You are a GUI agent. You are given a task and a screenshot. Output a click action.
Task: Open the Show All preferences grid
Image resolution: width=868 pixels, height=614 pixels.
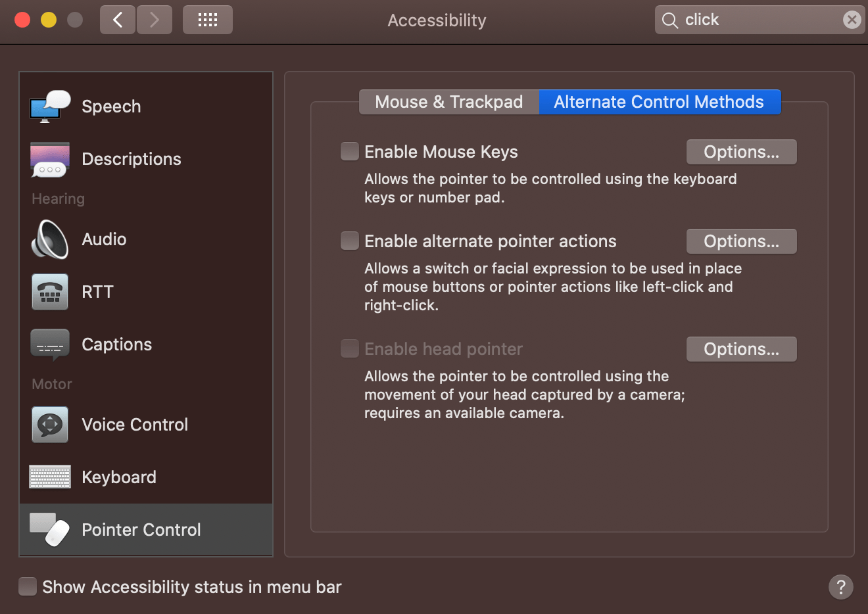click(x=207, y=20)
